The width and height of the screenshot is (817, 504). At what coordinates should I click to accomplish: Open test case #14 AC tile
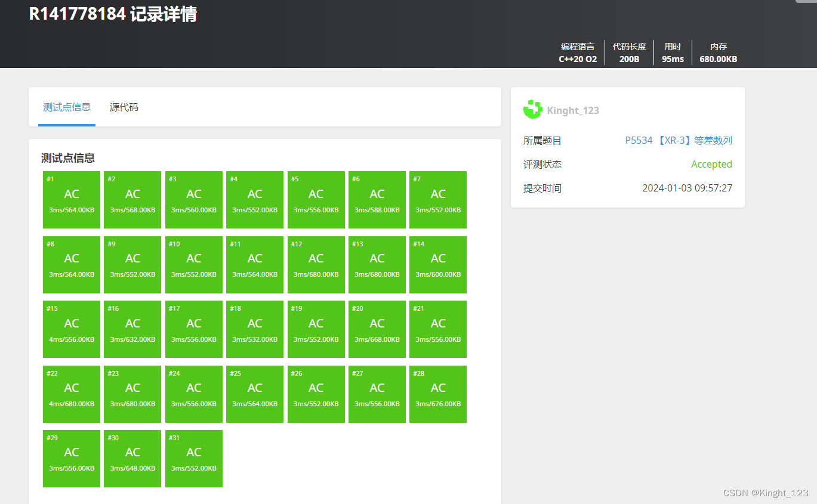[438, 265]
